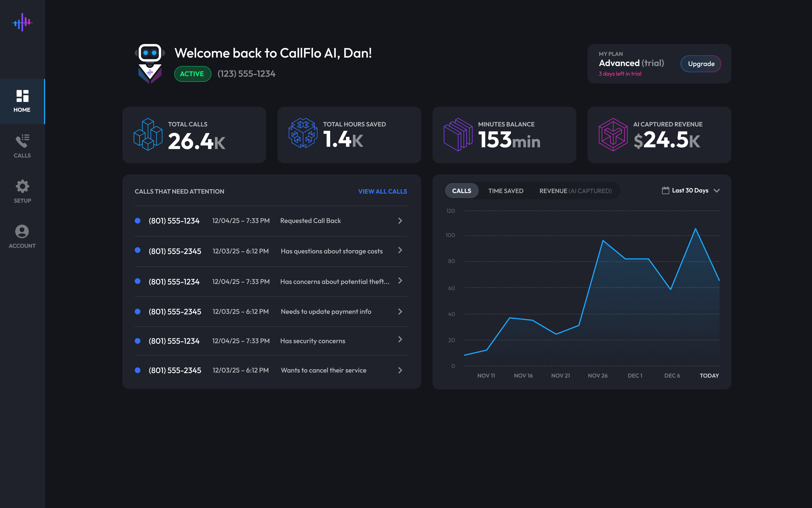Open storage costs call chevron

[400, 250]
